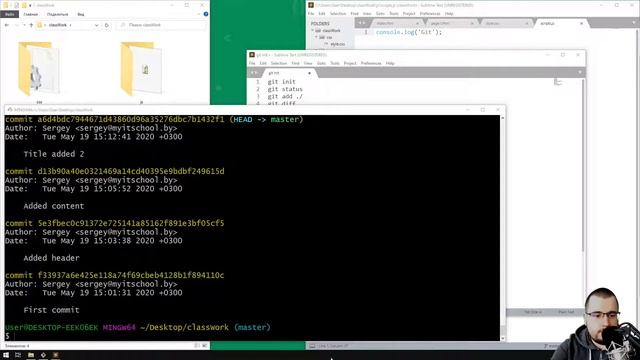640x360 pixels.
Task: Click the script.js Sublime window app icon
Action: pyautogui.click(x=311, y=5)
